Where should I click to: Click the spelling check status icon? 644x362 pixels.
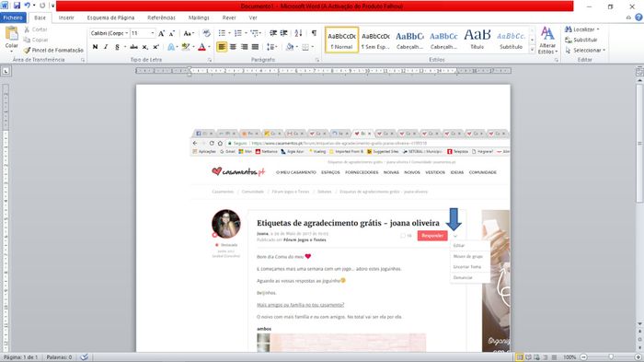[x=85, y=357]
